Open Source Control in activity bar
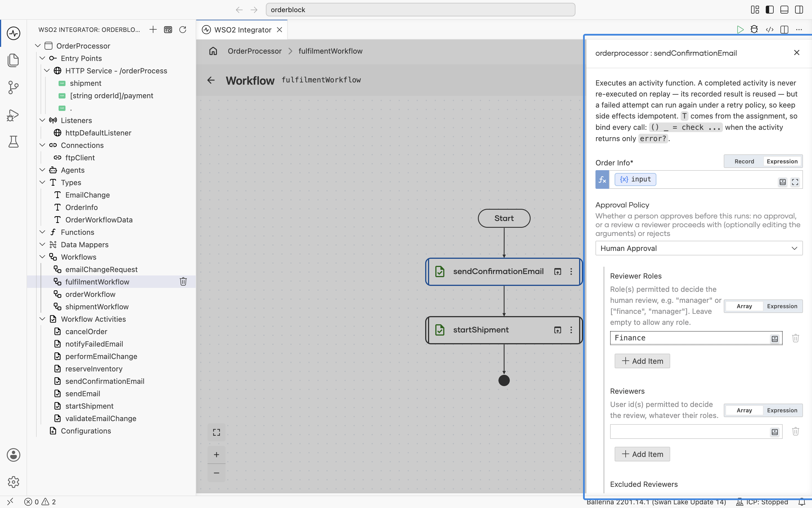This screenshot has width=812, height=508. (x=14, y=87)
